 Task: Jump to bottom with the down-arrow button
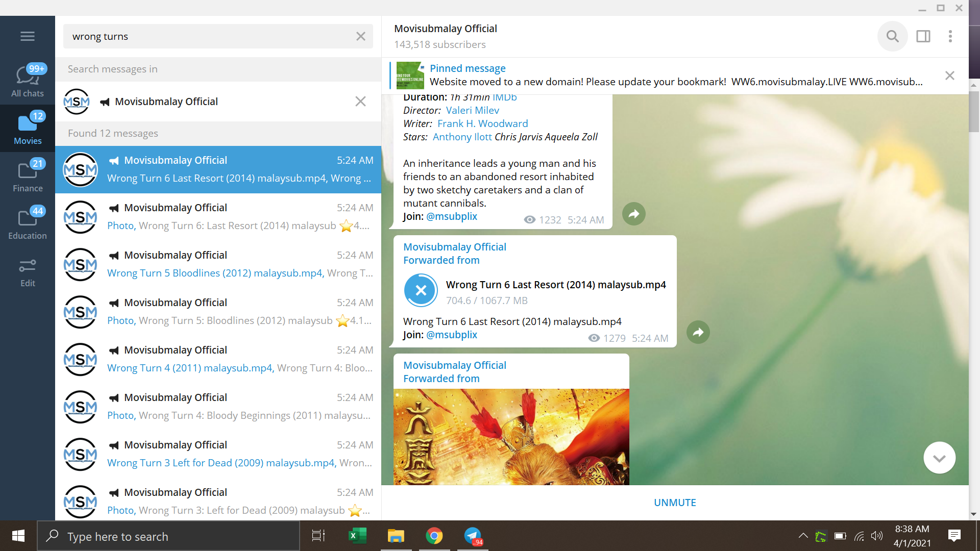point(940,458)
